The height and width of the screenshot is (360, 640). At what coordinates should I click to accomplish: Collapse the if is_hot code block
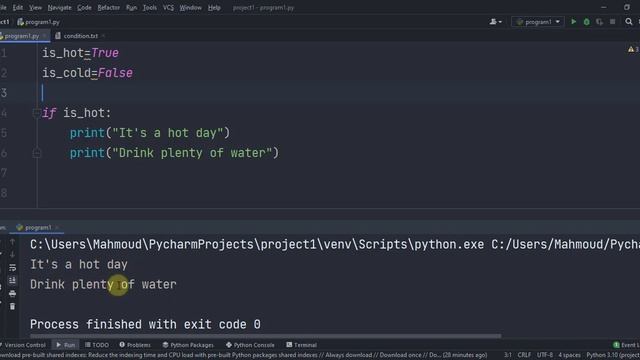click(36, 113)
